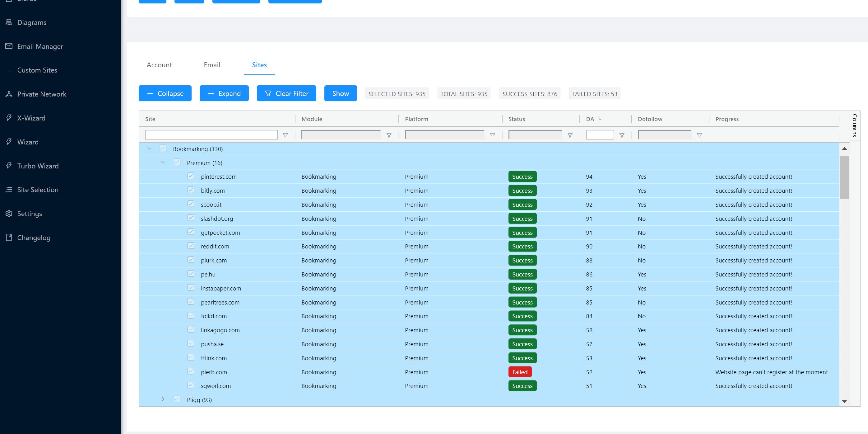Open the Site column filter icon
Screen dimensions: 868x434
tap(285, 135)
